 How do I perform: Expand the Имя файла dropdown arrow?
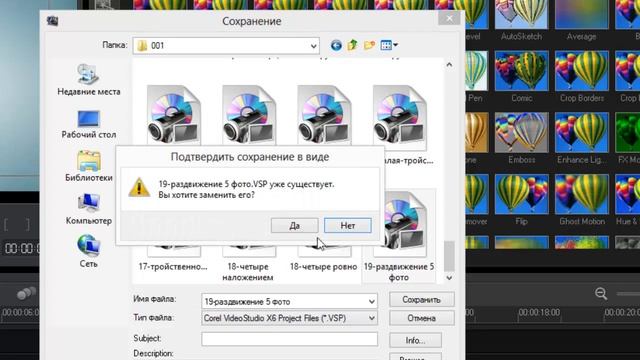click(x=371, y=302)
